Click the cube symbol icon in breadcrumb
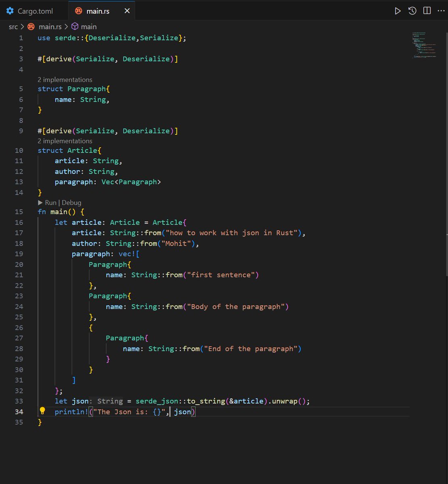 tap(75, 27)
